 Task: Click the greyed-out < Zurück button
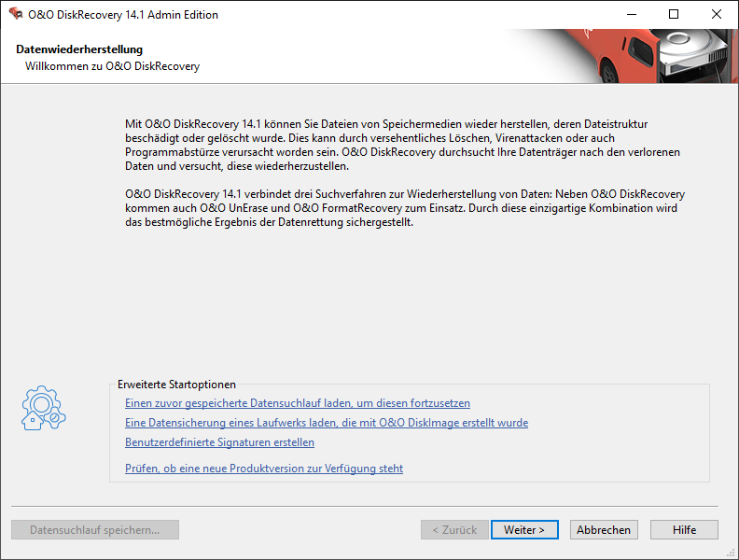point(453,530)
